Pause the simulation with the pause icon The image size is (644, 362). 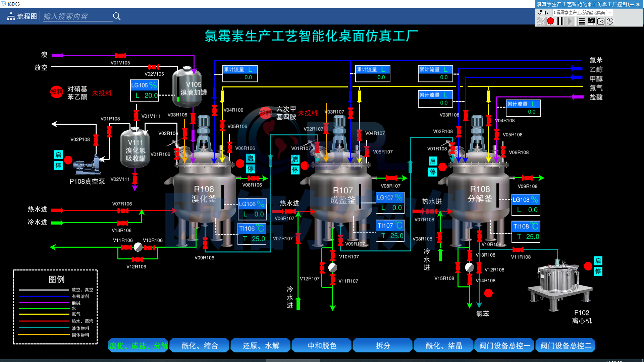coord(560,21)
